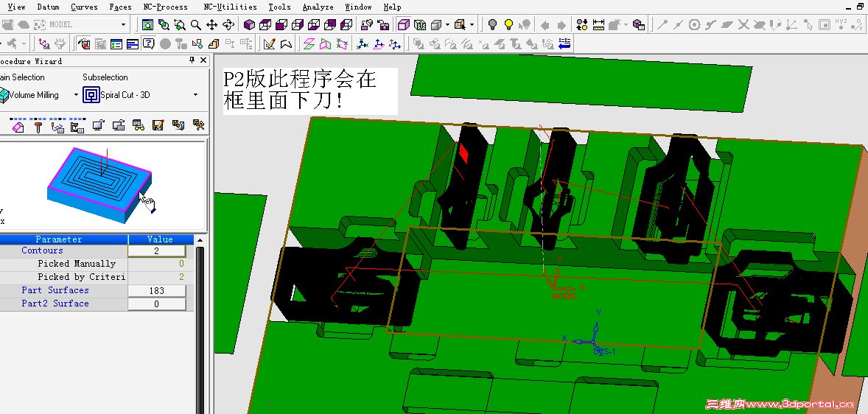
Task: Expand the MODEL set dropdown
Action: (124, 24)
